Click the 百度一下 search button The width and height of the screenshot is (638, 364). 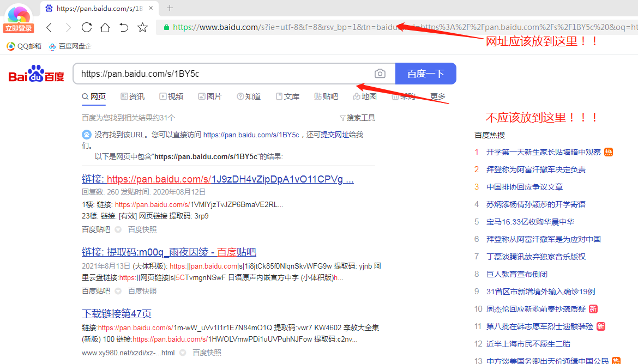[x=425, y=74]
